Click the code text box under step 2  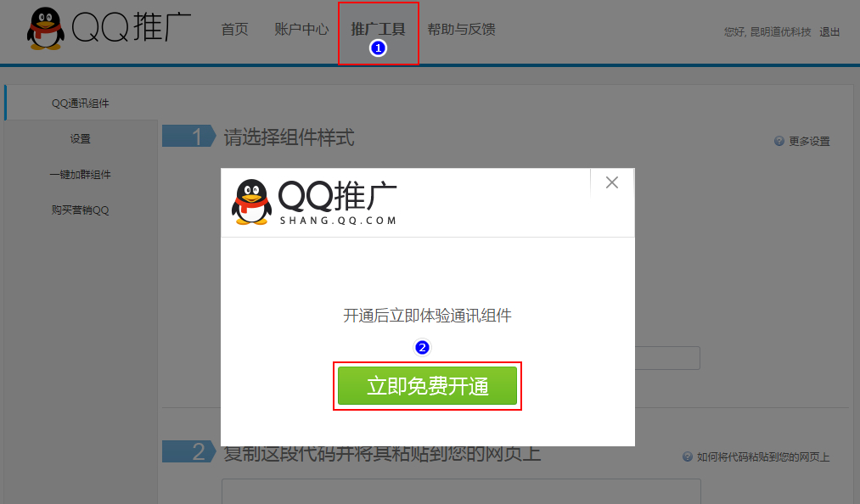tap(461, 491)
